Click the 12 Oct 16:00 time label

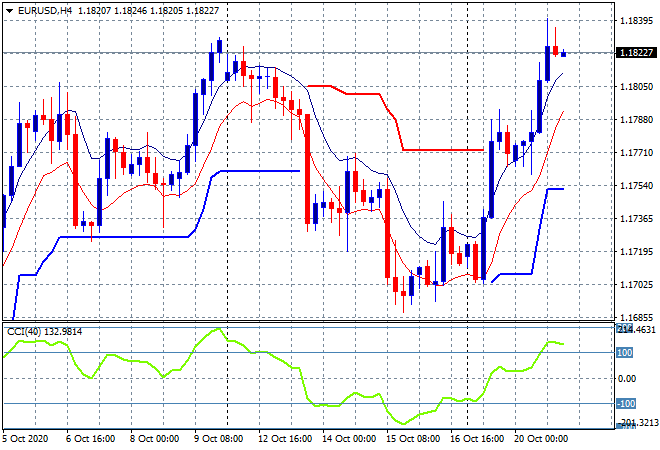[x=285, y=439]
